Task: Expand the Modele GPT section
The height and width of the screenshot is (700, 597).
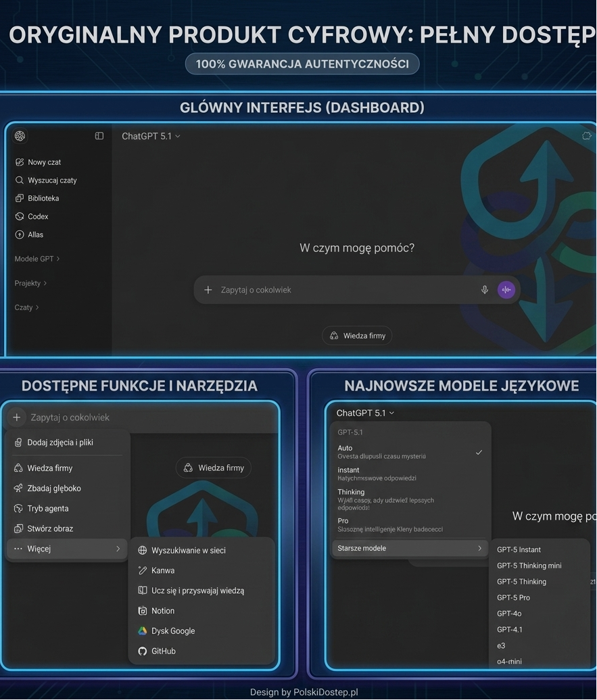Action: coord(37,259)
